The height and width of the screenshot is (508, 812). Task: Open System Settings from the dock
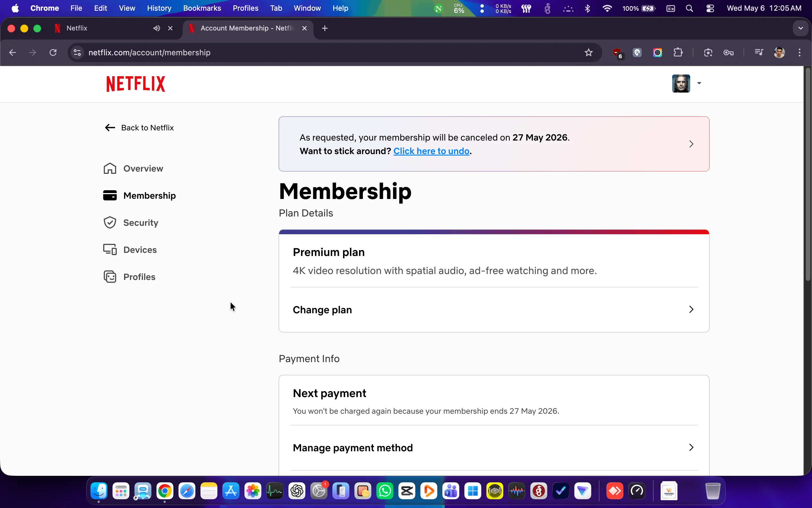[319, 491]
